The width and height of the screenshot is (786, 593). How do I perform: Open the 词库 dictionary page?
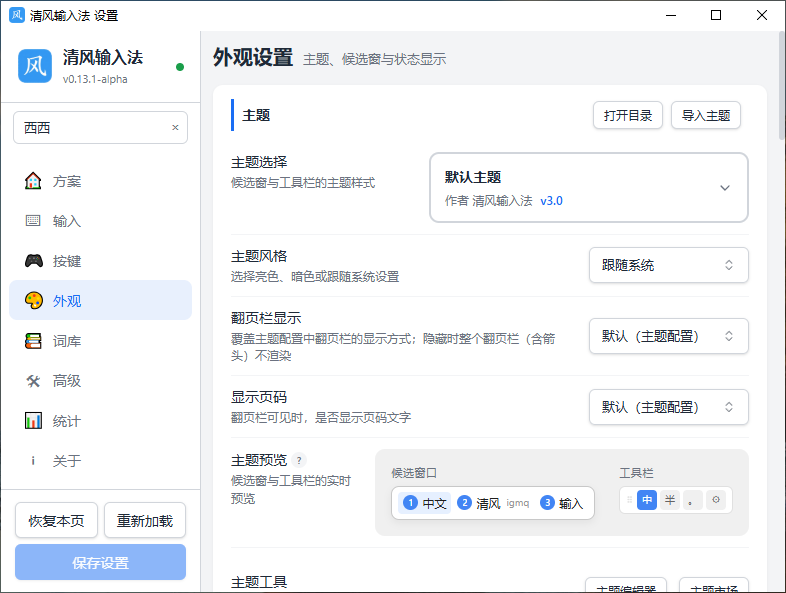click(x=100, y=341)
